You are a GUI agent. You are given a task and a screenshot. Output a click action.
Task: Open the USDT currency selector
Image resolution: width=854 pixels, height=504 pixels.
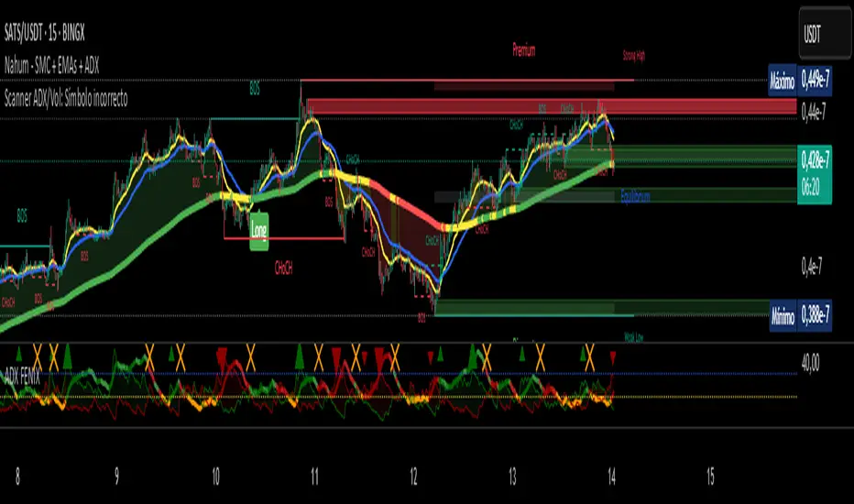coord(825,33)
